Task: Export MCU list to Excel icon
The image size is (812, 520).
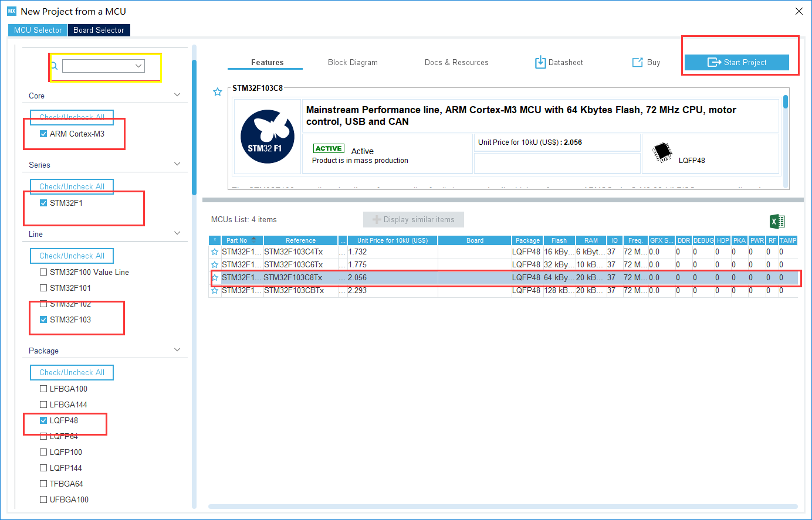Action: pos(777,221)
